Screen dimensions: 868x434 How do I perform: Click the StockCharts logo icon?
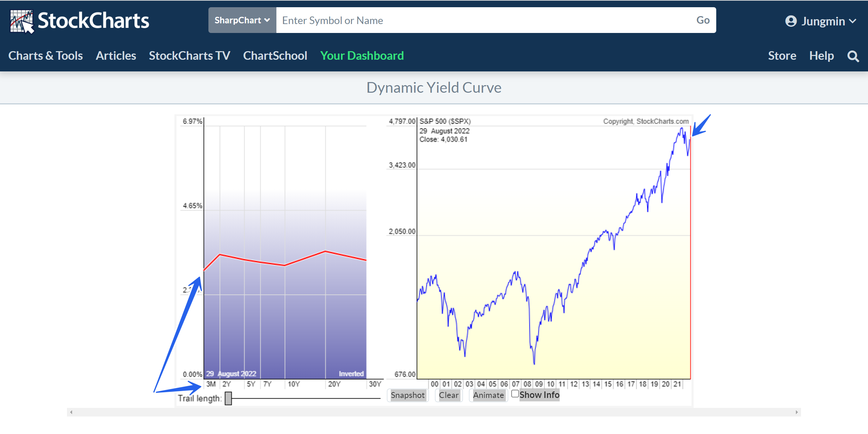pyautogui.click(x=22, y=21)
